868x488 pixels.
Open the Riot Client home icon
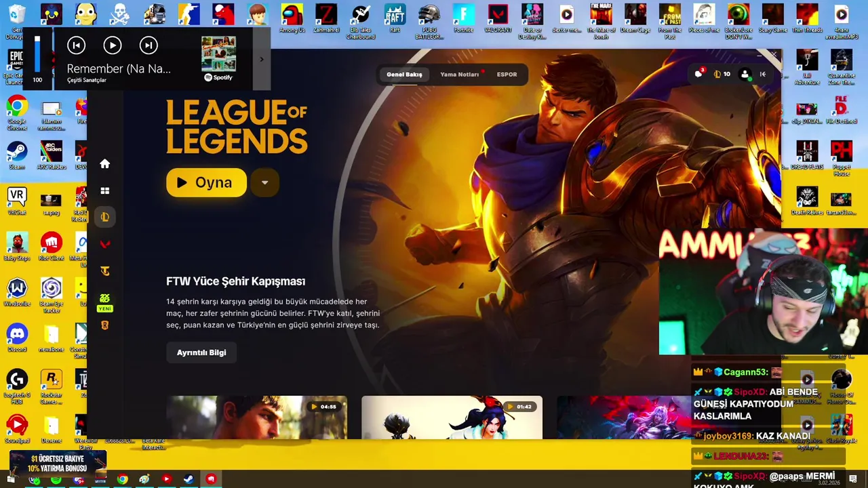click(104, 163)
